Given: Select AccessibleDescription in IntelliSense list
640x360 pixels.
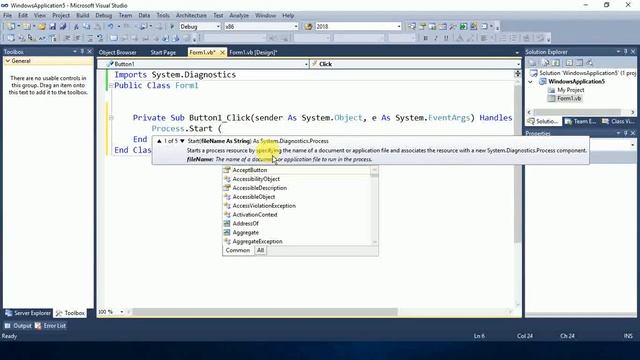Looking at the screenshot, I should click(x=260, y=188).
